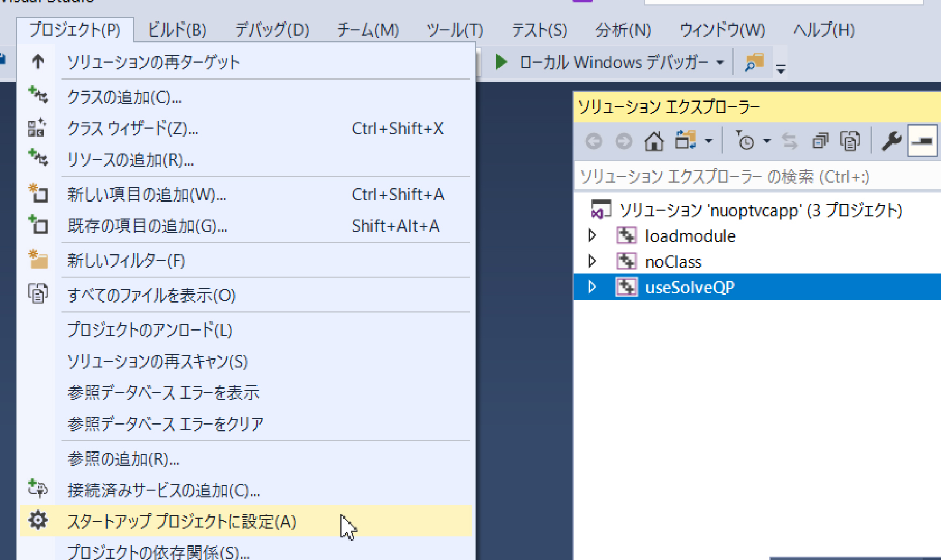Click the useSolveQP project icon
Image resolution: width=941 pixels, height=560 pixels.
point(626,287)
